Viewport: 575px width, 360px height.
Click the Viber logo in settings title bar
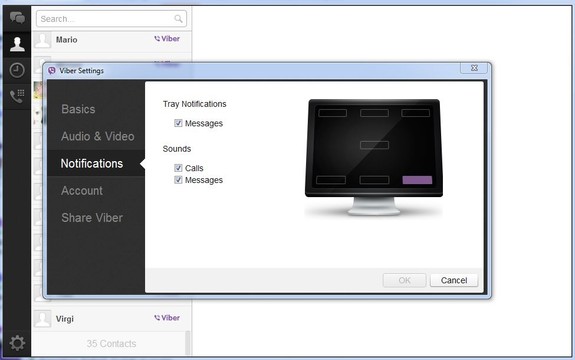tap(52, 70)
